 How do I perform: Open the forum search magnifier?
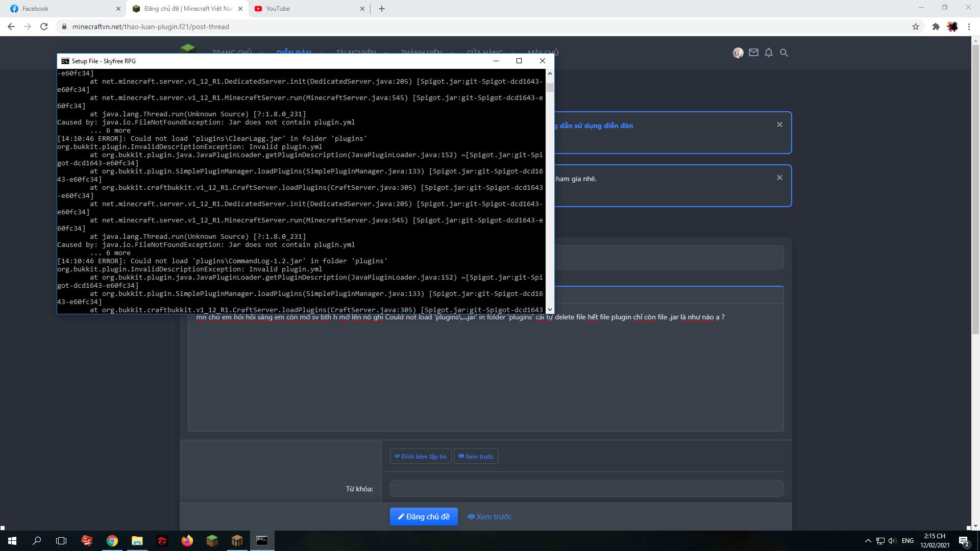click(x=784, y=53)
